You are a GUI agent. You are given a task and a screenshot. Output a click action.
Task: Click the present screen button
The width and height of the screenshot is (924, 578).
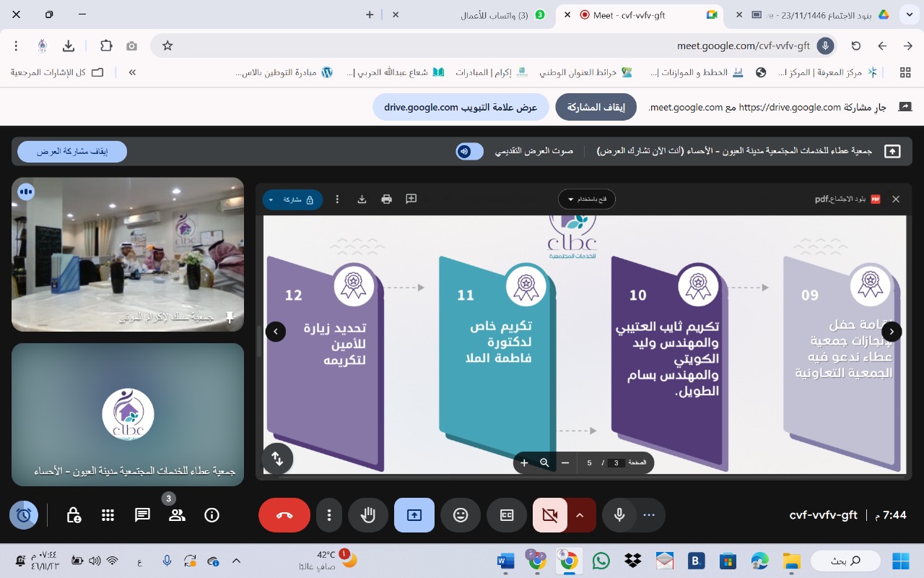click(414, 515)
